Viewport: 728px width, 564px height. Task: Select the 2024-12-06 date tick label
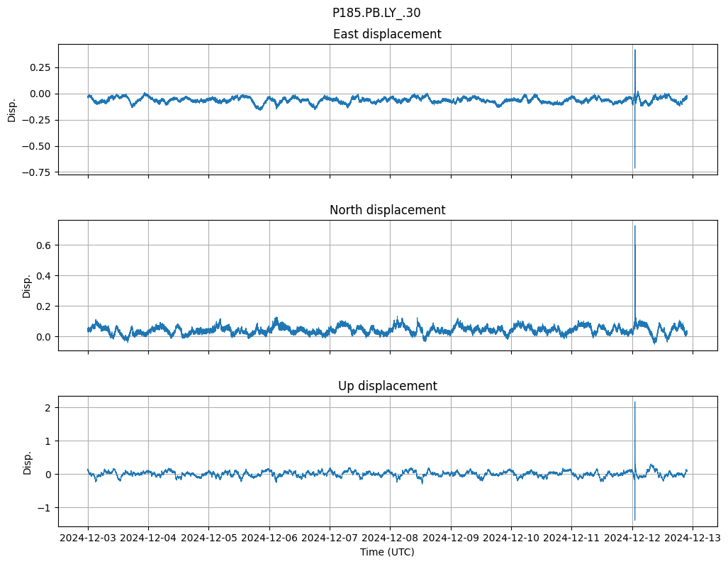coord(269,538)
